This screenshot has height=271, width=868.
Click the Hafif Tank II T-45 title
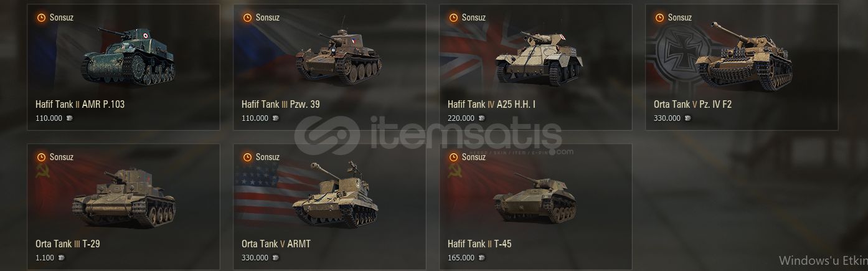479,244
